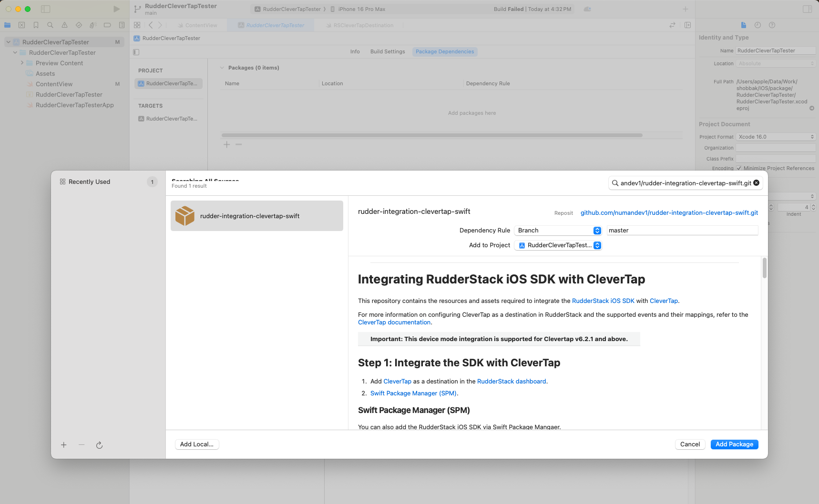
Task: Open the Dependency Rule Branch dropdown
Action: (558, 231)
